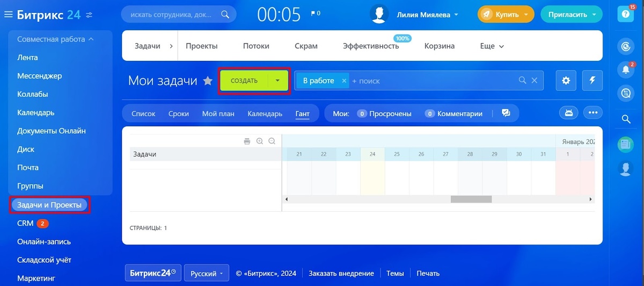Open the Скрам tab
The height and width of the screenshot is (286, 644).
pyautogui.click(x=306, y=46)
